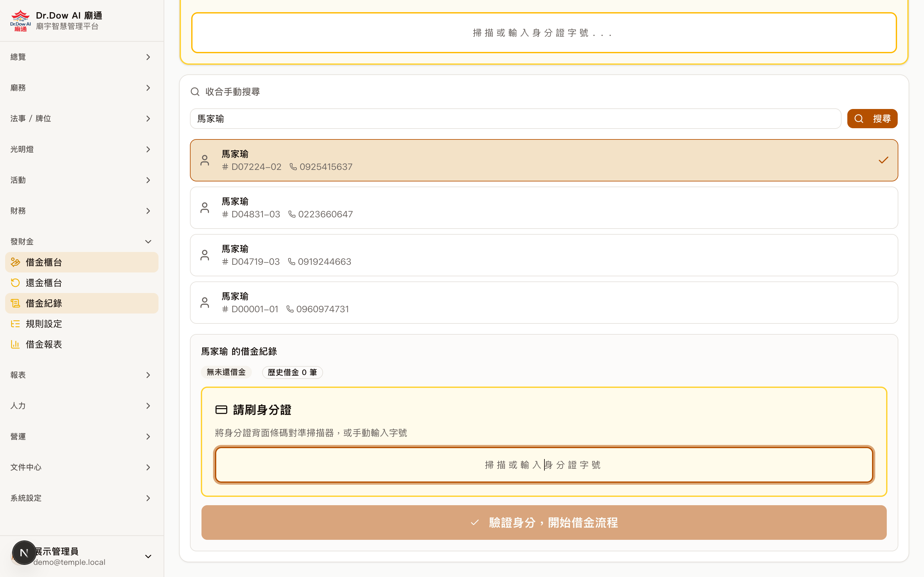This screenshot has width=924, height=577.
Task: Click the 借金紀錄 record icon
Action: (15, 303)
